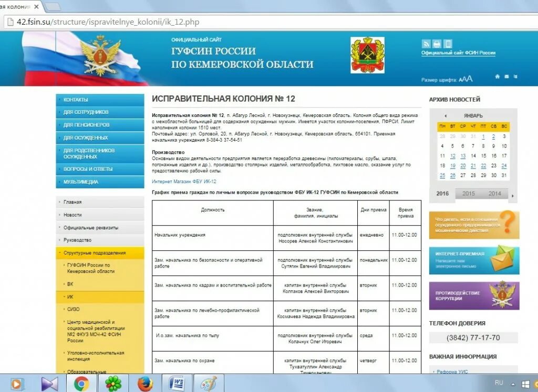The width and height of the screenshot is (538, 392).
Task: Open news for January 26 in calendar
Action: [x=452, y=175]
